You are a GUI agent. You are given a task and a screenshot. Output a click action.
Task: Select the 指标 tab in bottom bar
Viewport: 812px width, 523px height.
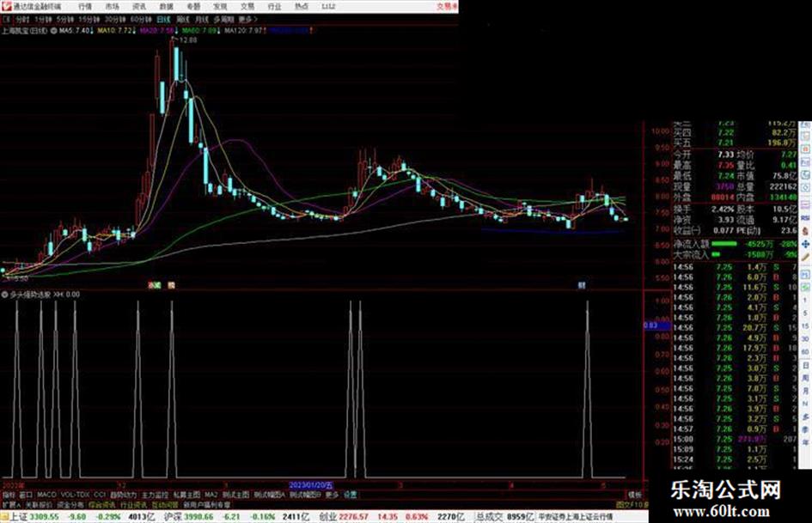tap(9, 495)
